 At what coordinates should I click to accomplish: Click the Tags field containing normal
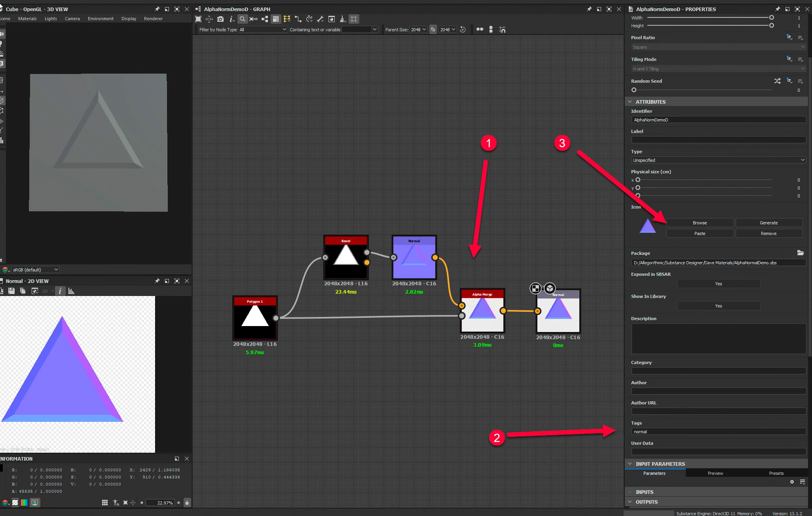tap(718, 432)
